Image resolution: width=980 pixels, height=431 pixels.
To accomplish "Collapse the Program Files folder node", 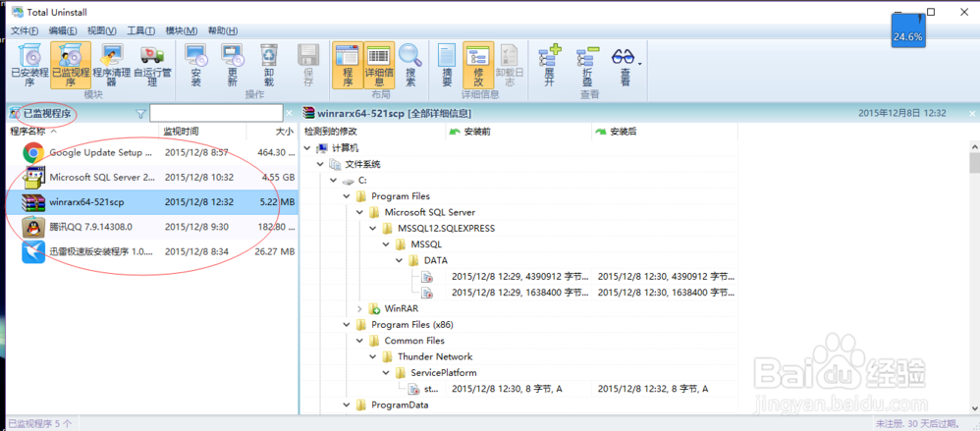I will click(347, 196).
